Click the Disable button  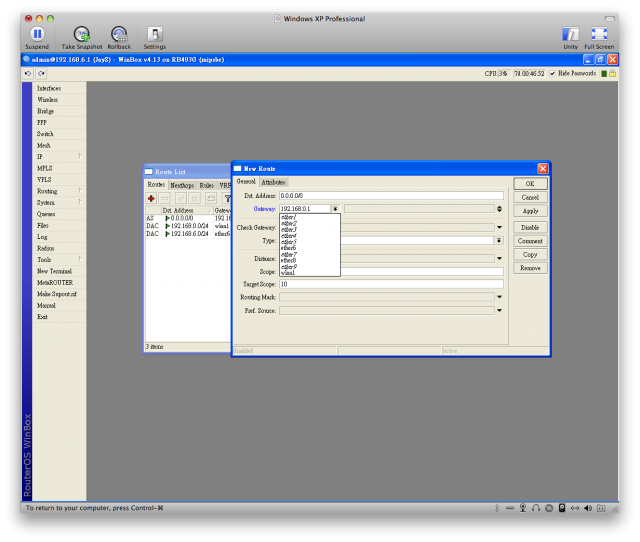click(530, 227)
